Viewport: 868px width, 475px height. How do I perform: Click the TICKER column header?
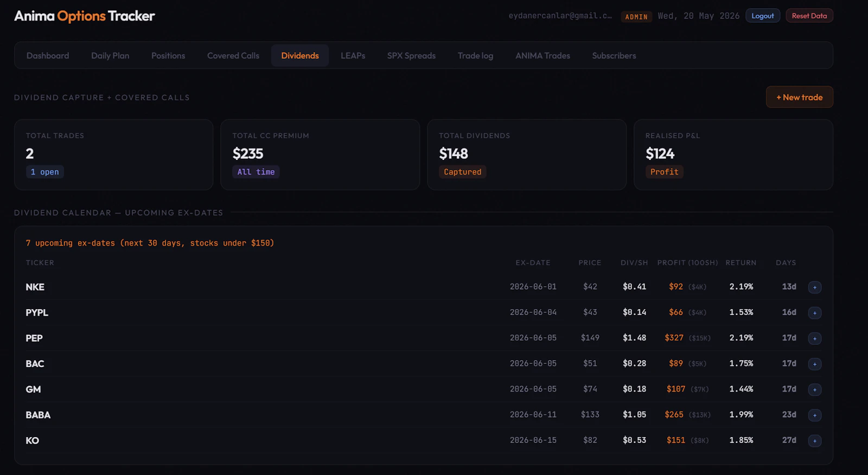40,263
